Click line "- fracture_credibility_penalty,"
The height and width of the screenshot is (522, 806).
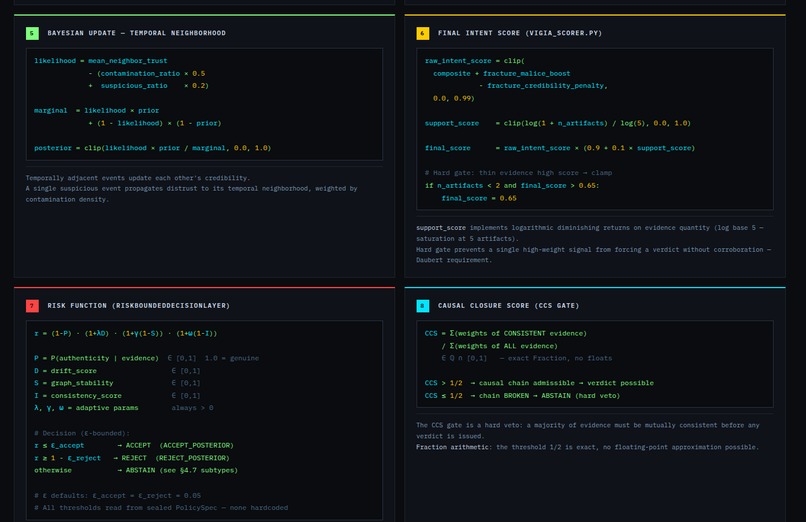tap(543, 86)
